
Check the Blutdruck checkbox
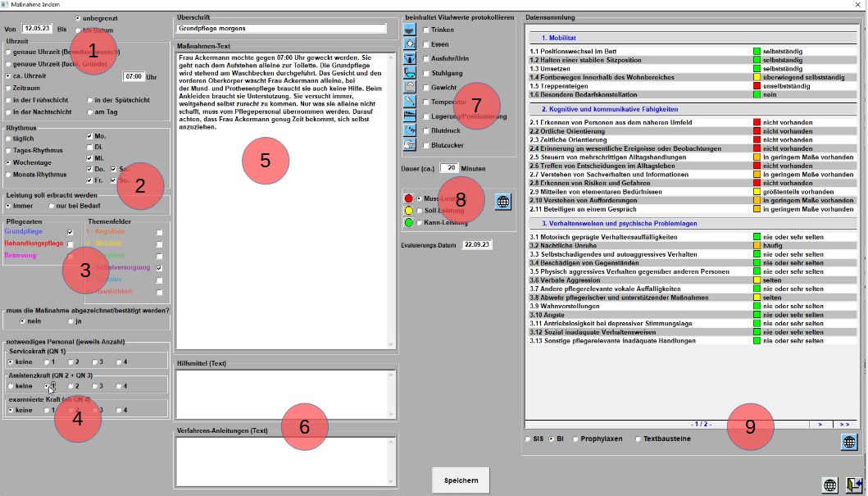[x=425, y=130]
